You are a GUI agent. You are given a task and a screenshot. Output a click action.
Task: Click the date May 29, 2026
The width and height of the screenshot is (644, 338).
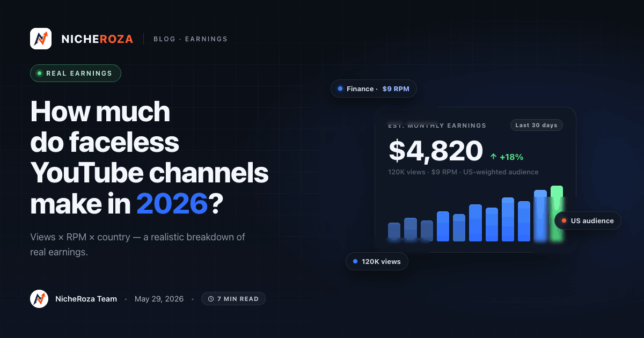click(x=159, y=299)
